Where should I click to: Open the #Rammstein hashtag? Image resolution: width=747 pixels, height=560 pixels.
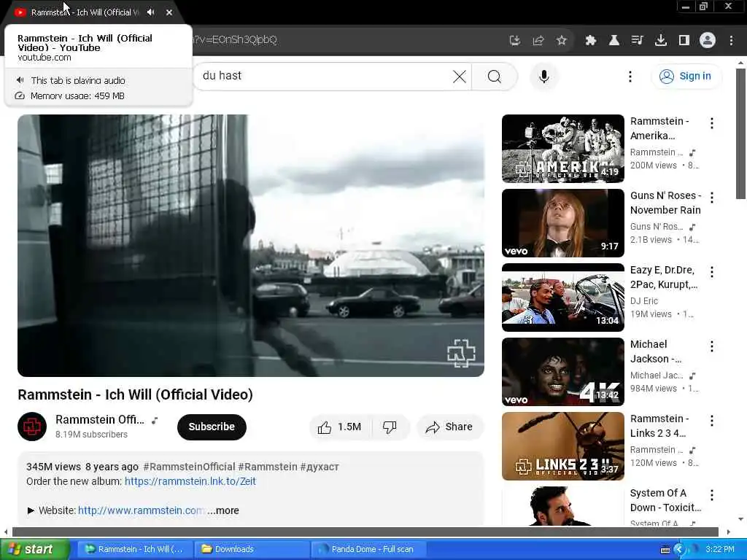coord(268,467)
